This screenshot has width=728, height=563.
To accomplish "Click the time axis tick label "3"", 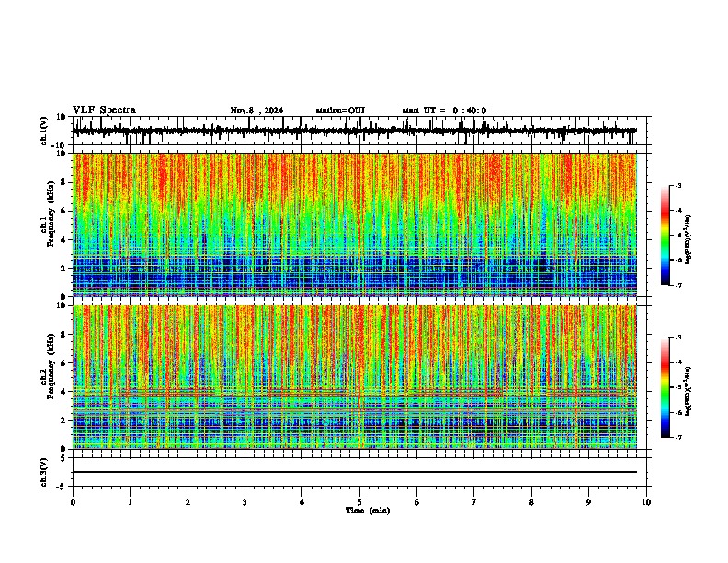I will coord(245,502).
